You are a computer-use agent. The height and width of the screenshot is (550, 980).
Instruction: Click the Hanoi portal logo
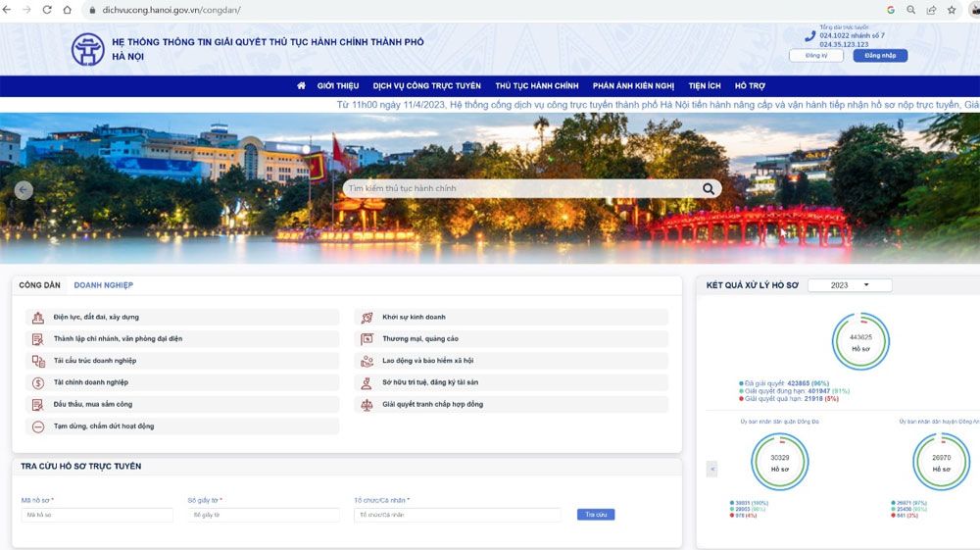(87, 49)
